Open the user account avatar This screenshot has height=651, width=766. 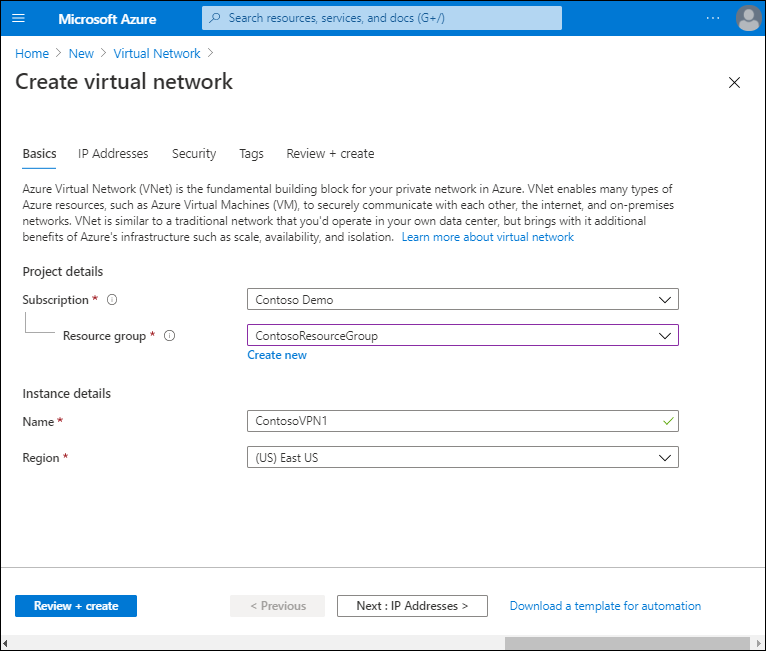[748, 18]
